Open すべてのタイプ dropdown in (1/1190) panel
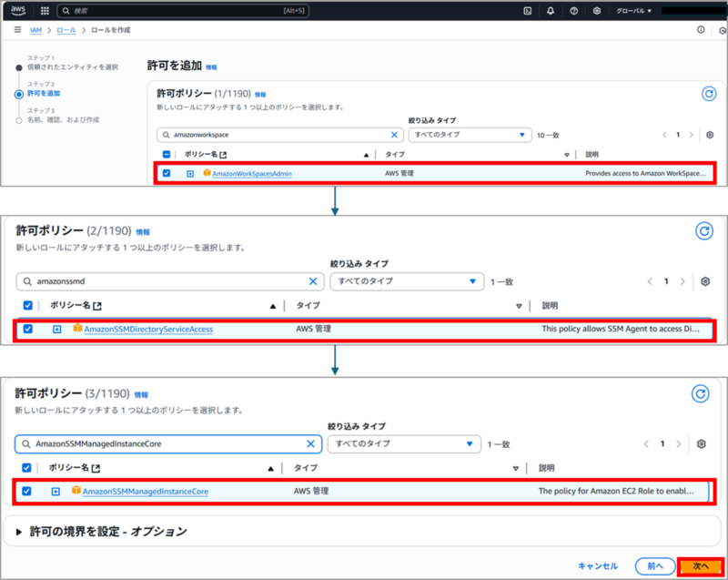Screen dimensions: 728x580 470,135
